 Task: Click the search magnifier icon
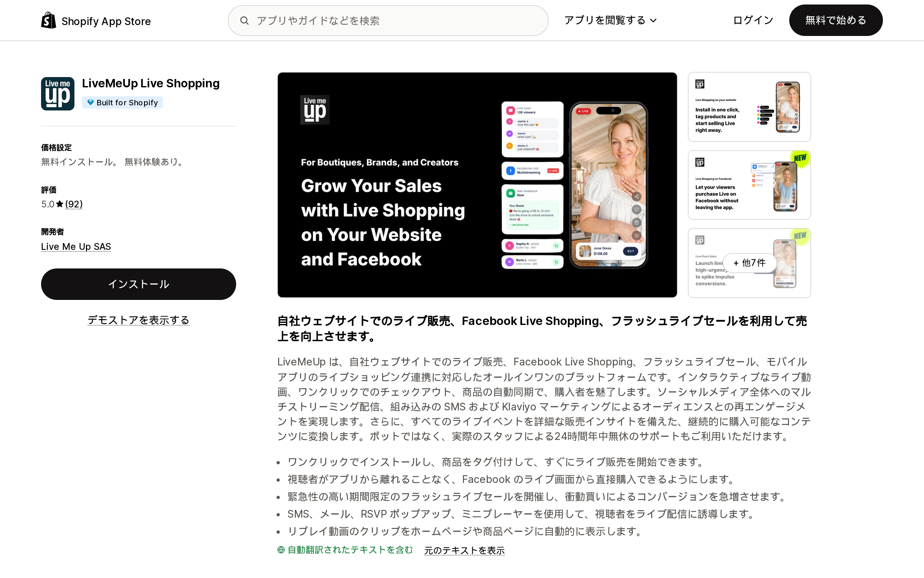click(244, 21)
